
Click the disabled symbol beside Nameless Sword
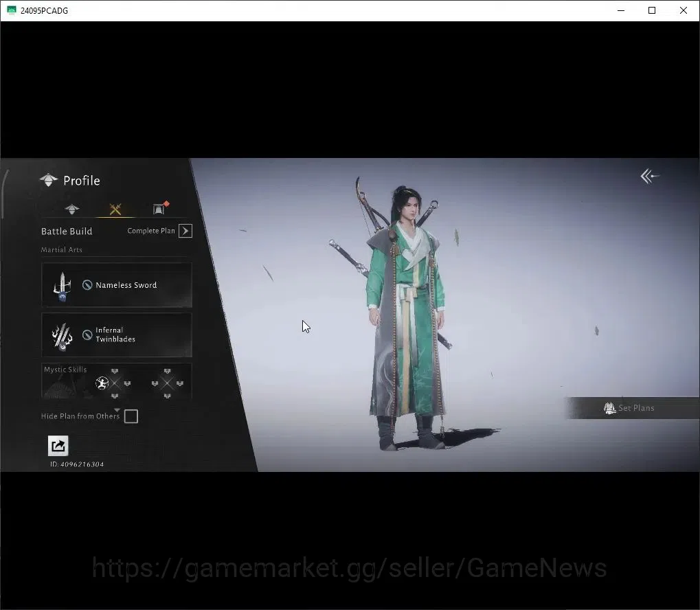[x=87, y=285]
